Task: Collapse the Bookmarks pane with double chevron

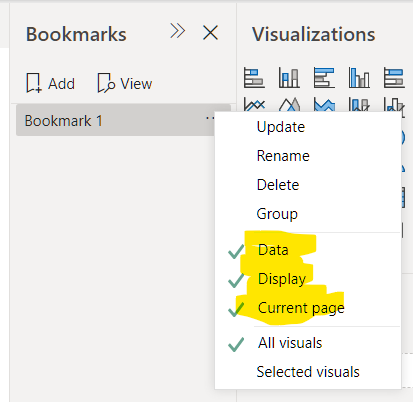Action: pyautogui.click(x=177, y=31)
